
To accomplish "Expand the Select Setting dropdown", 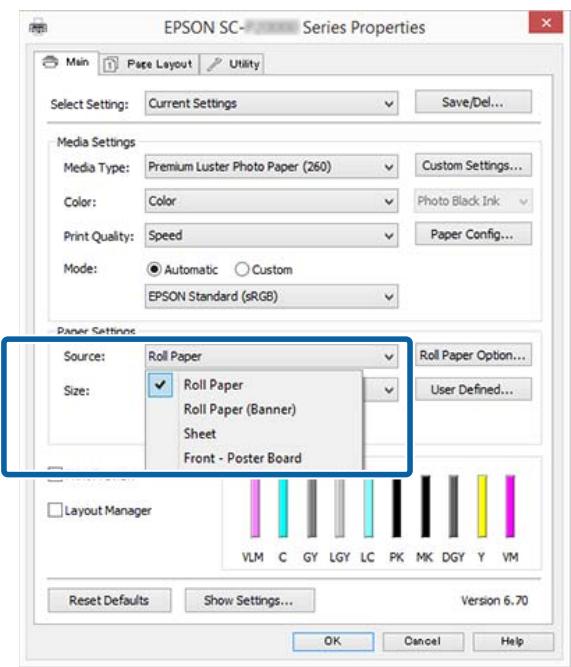I will [x=271, y=103].
